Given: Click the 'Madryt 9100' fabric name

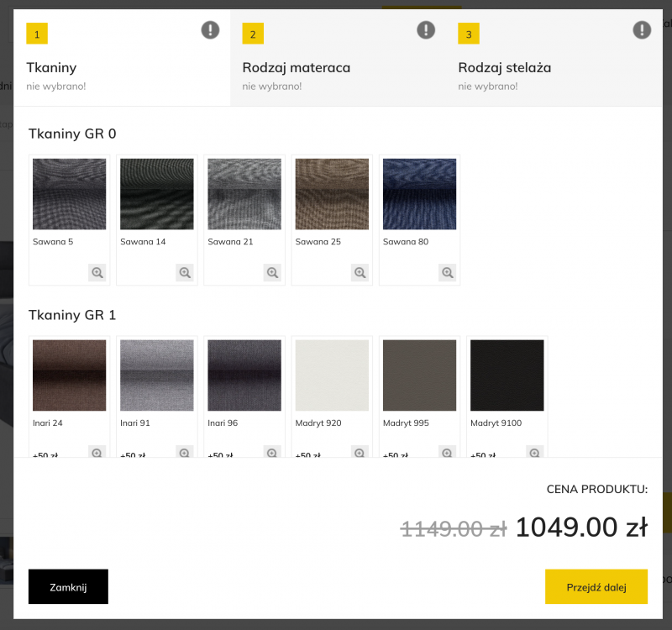Looking at the screenshot, I should coord(496,423).
